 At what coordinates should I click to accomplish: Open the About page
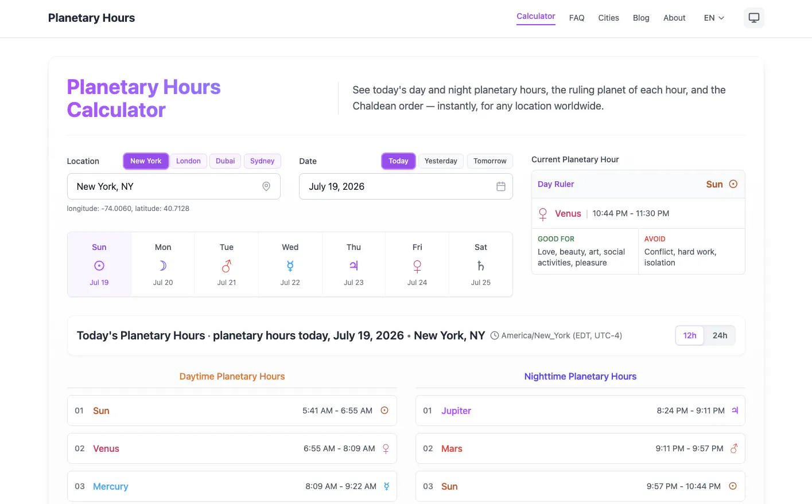(x=674, y=18)
